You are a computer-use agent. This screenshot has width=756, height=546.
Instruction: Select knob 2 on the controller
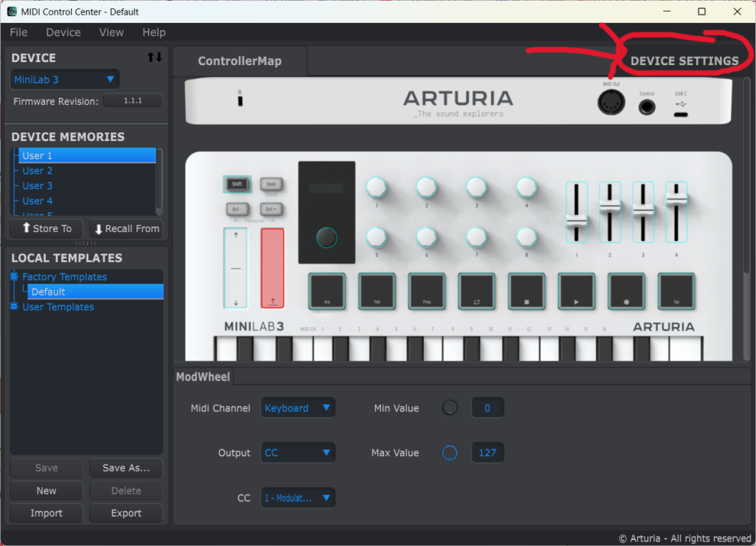427,187
